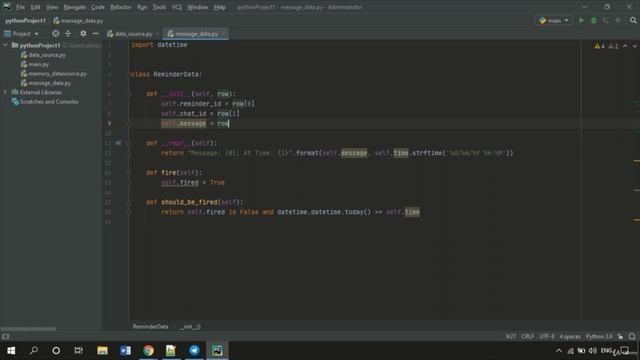Select message_data.py in project tree

pos(49,83)
